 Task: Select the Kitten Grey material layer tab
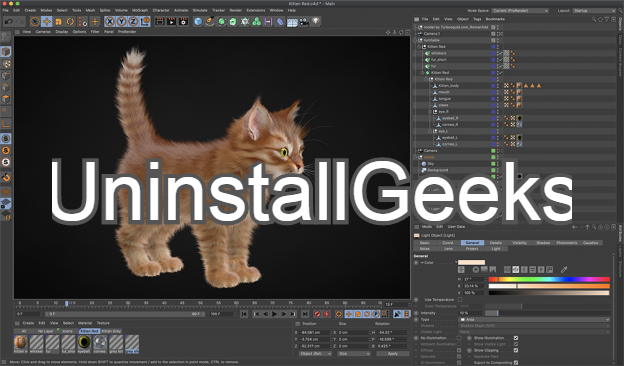pos(111,331)
